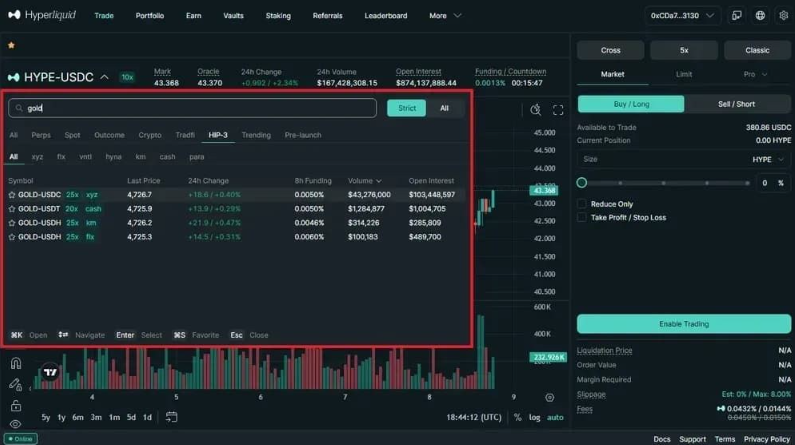Toggle fullscreen chart icon
The width and height of the screenshot is (795, 445).
pos(558,110)
